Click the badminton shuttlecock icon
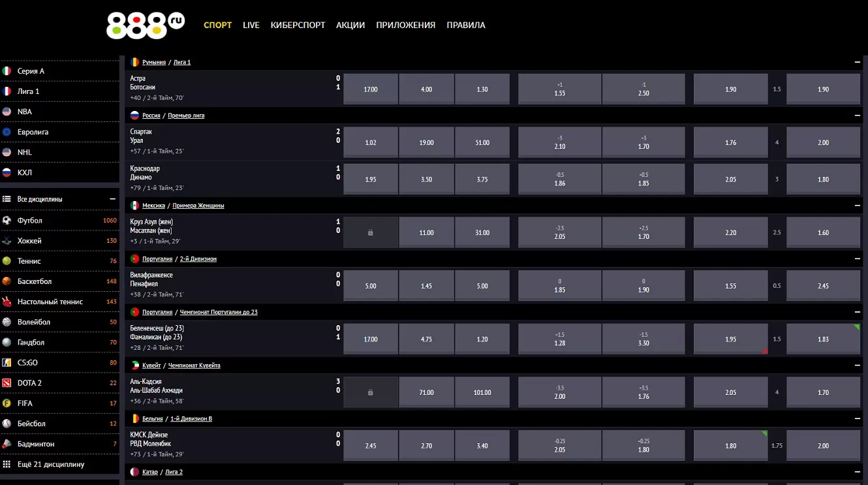Image resolution: width=868 pixels, height=485 pixels. [7, 444]
